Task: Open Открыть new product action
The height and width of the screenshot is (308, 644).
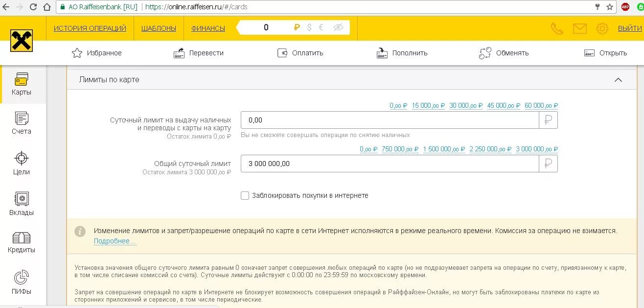Action: click(x=605, y=53)
